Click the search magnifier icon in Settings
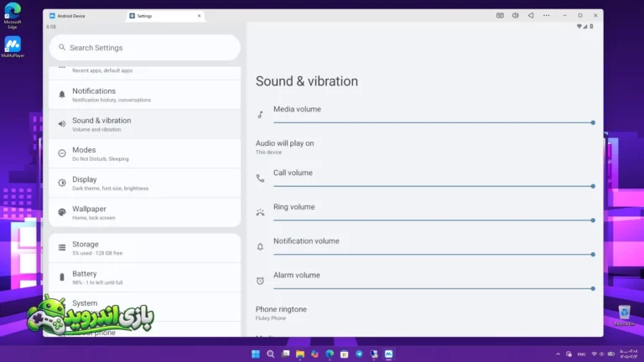Viewport: 644px width, 362px height. (61, 47)
